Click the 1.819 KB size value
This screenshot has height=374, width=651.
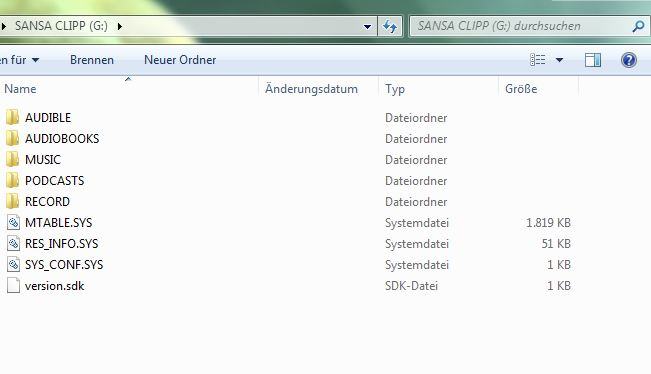[548, 223]
